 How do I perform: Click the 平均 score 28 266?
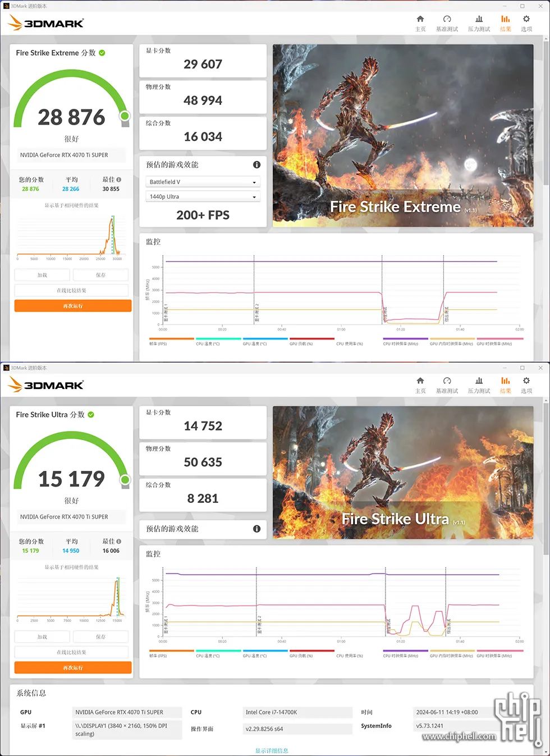click(71, 189)
